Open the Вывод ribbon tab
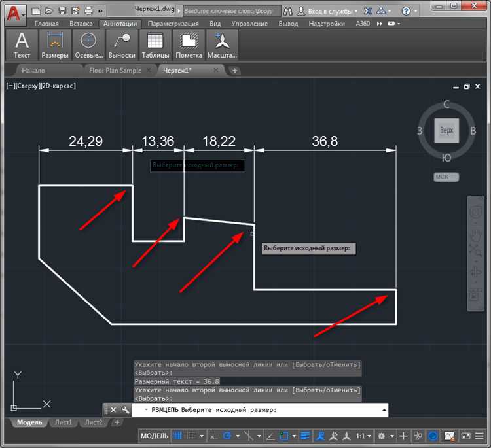The image size is (491, 448). point(288,24)
